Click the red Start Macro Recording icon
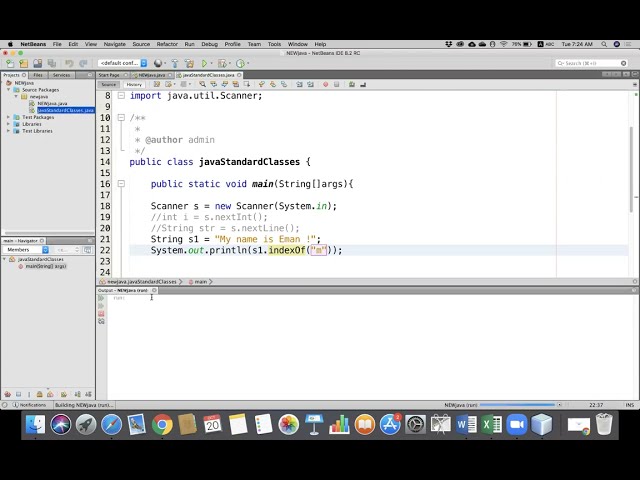 326,84
